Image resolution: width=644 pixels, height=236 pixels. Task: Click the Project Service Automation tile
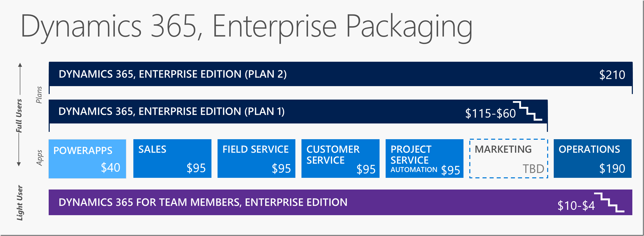tap(424, 159)
